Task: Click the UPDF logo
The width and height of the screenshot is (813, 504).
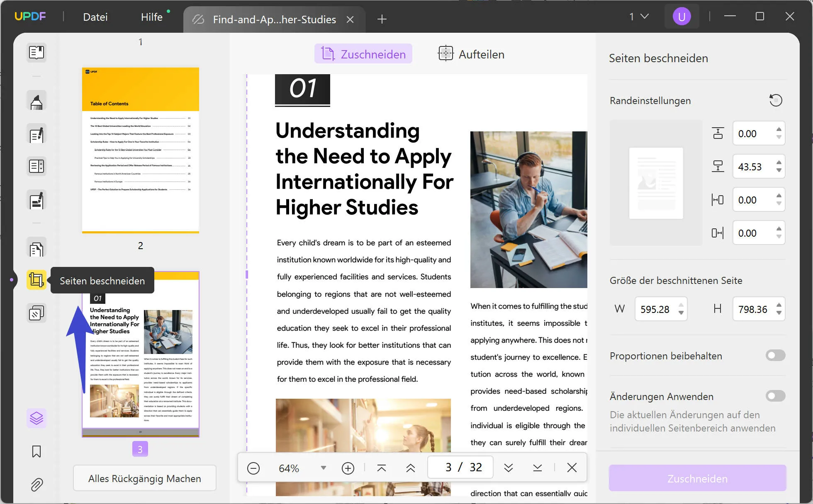Action: [x=30, y=17]
